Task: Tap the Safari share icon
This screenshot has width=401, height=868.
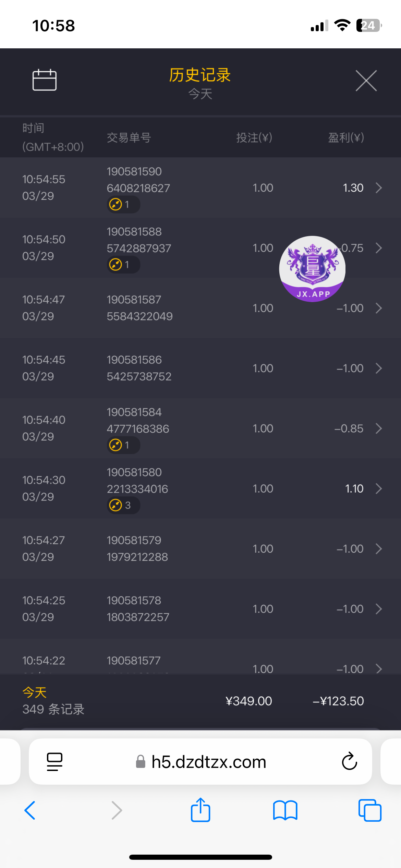Action: coord(200,810)
